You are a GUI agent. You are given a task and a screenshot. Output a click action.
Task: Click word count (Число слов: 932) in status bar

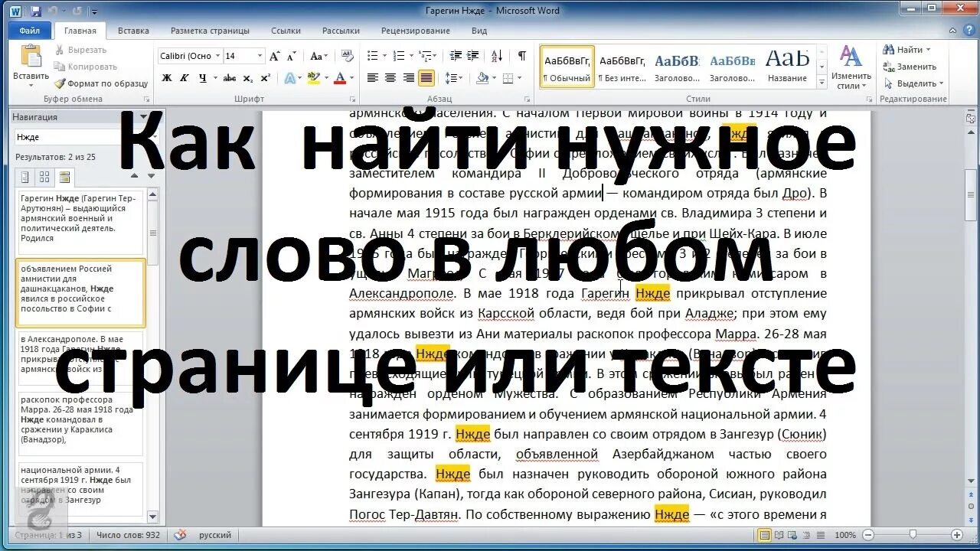pos(129,535)
